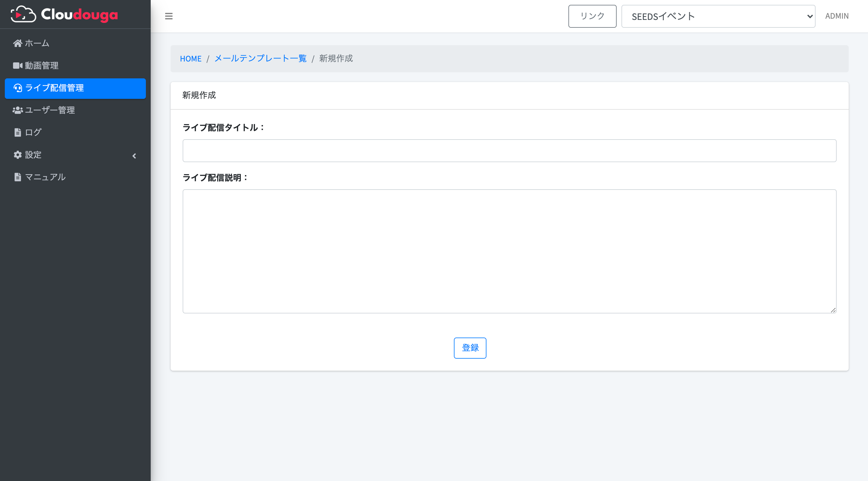This screenshot has width=868, height=481.
Task: Click the document icon beside ログ
Action: click(x=17, y=132)
